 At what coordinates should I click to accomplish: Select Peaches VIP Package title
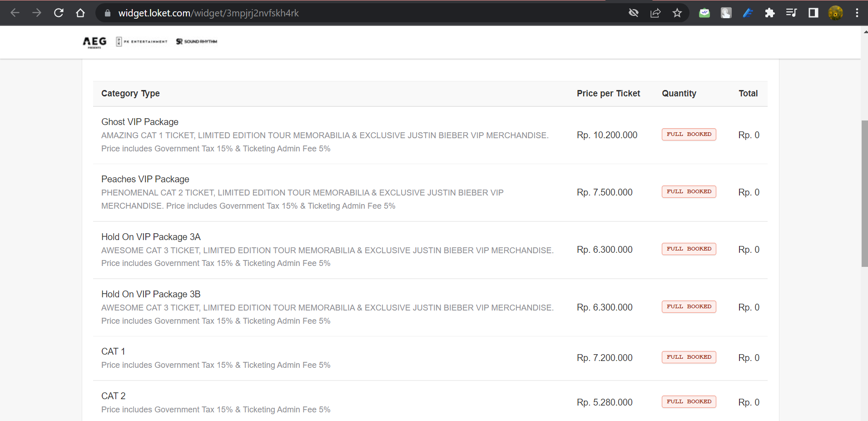145,179
